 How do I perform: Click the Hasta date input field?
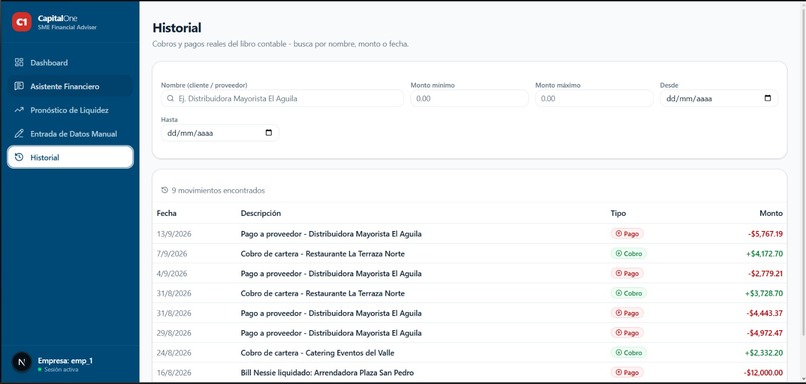220,133
